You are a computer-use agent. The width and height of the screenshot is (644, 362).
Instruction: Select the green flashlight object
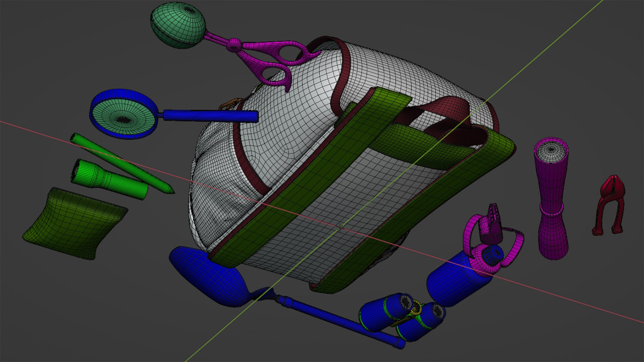point(109,179)
